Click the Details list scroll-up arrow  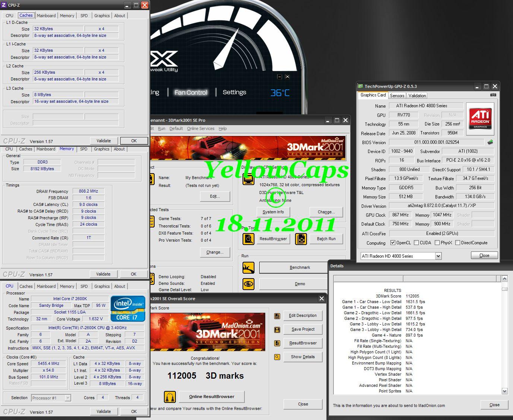[x=504, y=279]
